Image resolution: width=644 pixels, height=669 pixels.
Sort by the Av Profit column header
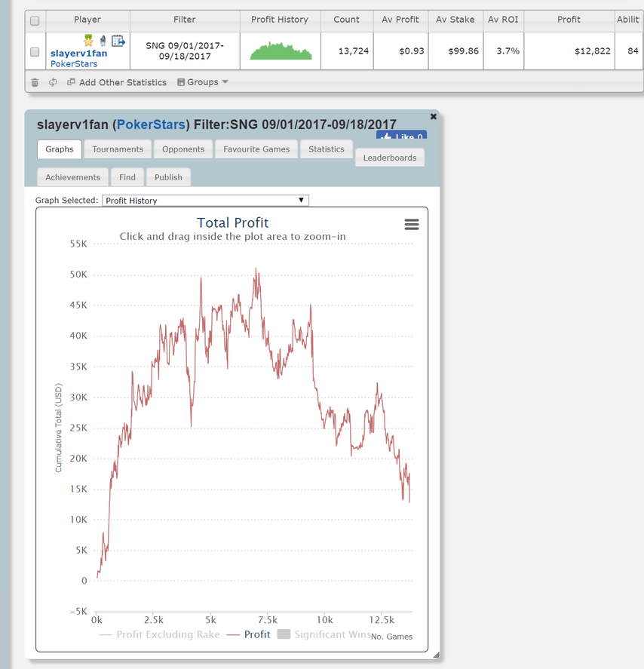coord(400,20)
